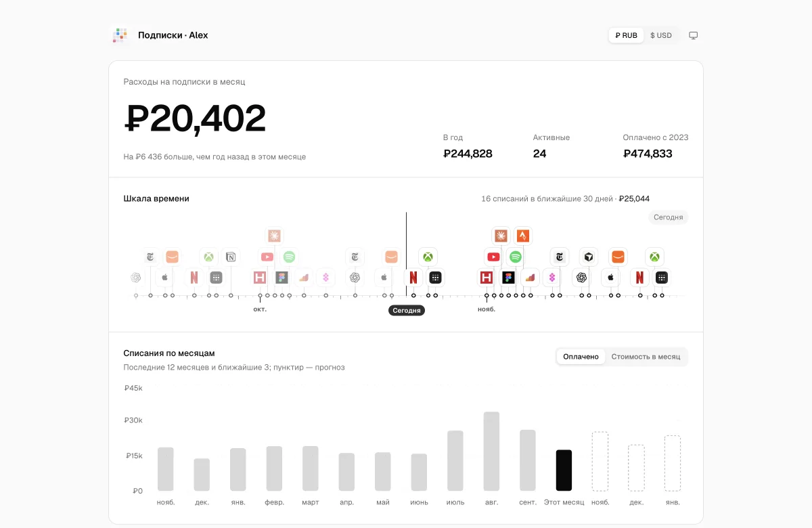Select the orange Strava subscription icon
This screenshot has width=812, height=528.
pos(522,236)
